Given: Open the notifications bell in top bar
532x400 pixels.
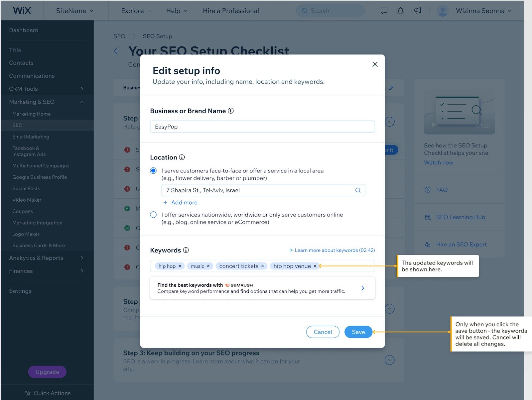Looking at the screenshot, I should click(x=401, y=11).
